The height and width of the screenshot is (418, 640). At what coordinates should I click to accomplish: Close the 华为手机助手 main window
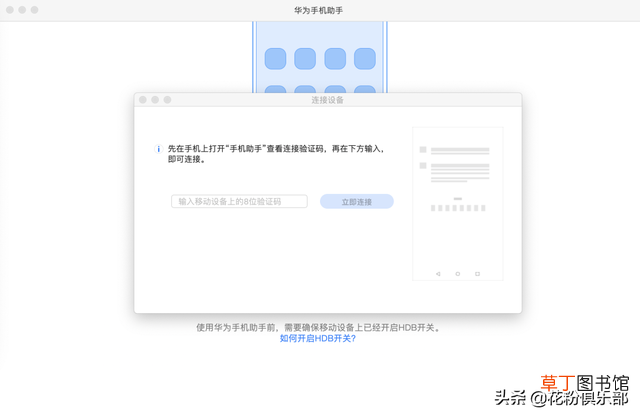tap(10, 10)
